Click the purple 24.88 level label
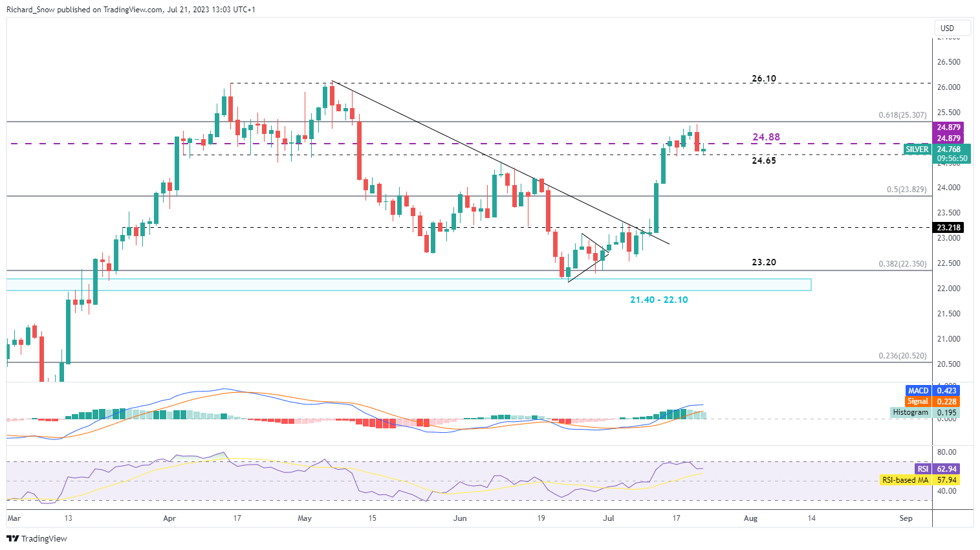 (x=766, y=137)
